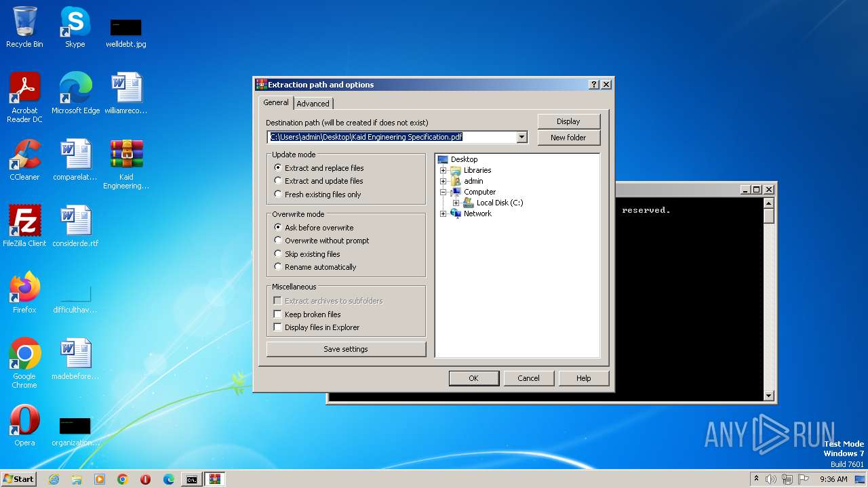This screenshot has width=868, height=488.
Task: Switch to the command prompt taskbar item
Action: click(192, 479)
